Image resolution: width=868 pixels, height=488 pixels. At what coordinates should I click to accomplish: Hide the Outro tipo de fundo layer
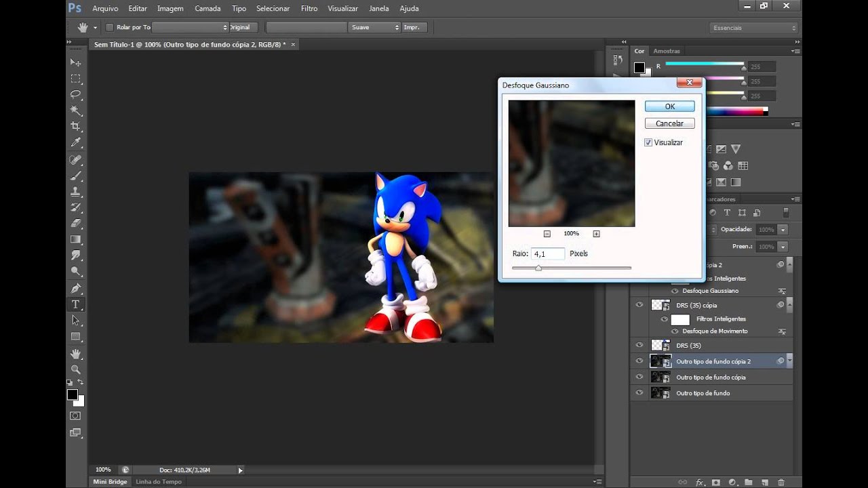[639, 393]
